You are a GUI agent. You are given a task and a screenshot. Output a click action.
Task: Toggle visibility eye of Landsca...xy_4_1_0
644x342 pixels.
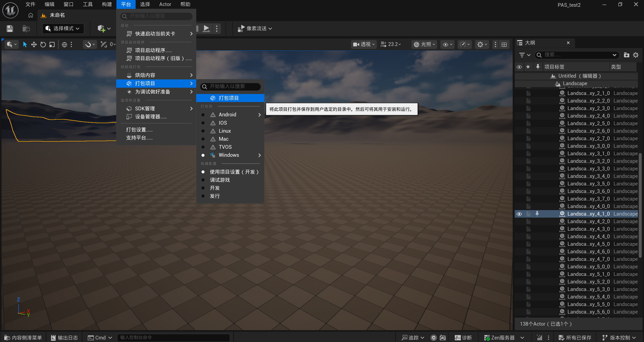(519, 214)
